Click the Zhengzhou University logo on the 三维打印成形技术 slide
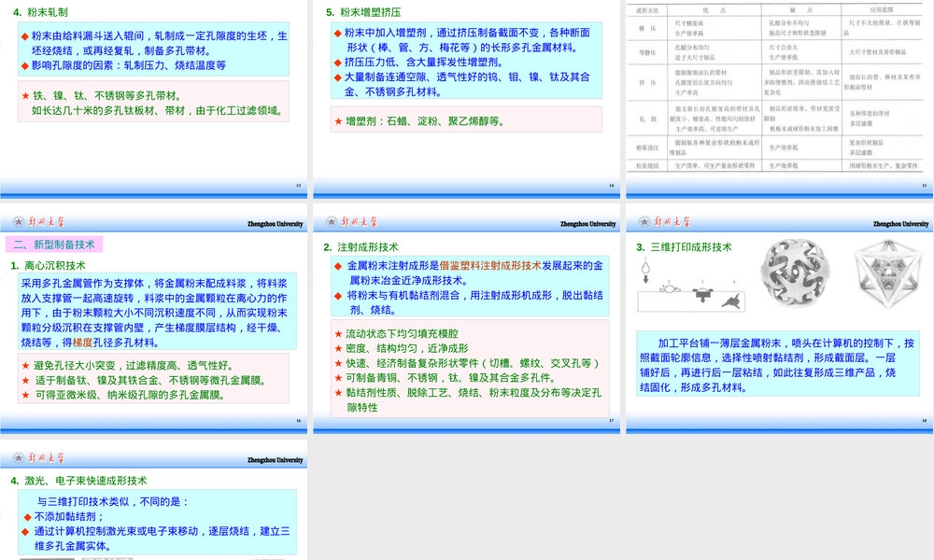Image resolution: width=934 pixels, height=560 pixels. 664,222
